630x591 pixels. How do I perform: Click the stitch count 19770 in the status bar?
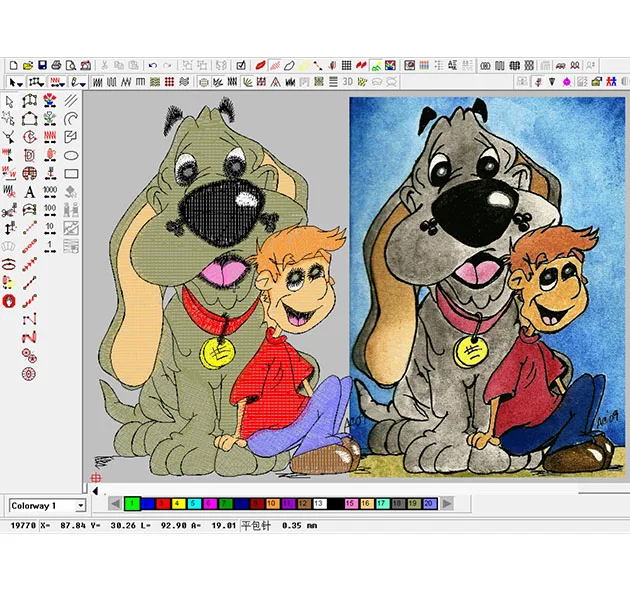coord(23,526)
